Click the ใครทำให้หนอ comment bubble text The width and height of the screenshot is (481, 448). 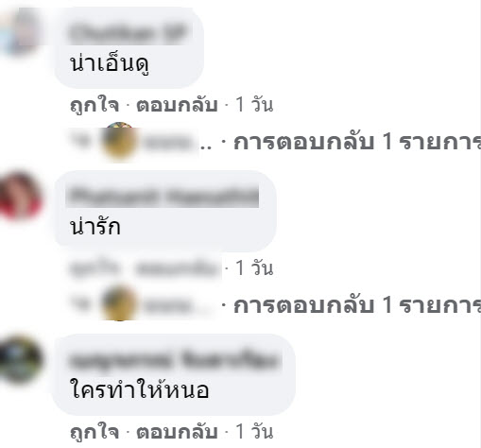[139, 389]
